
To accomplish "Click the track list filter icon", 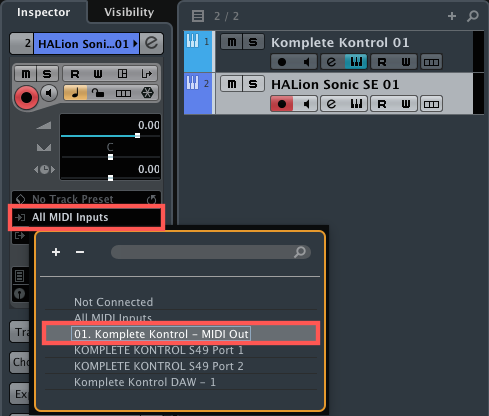I will click(198, 16).
